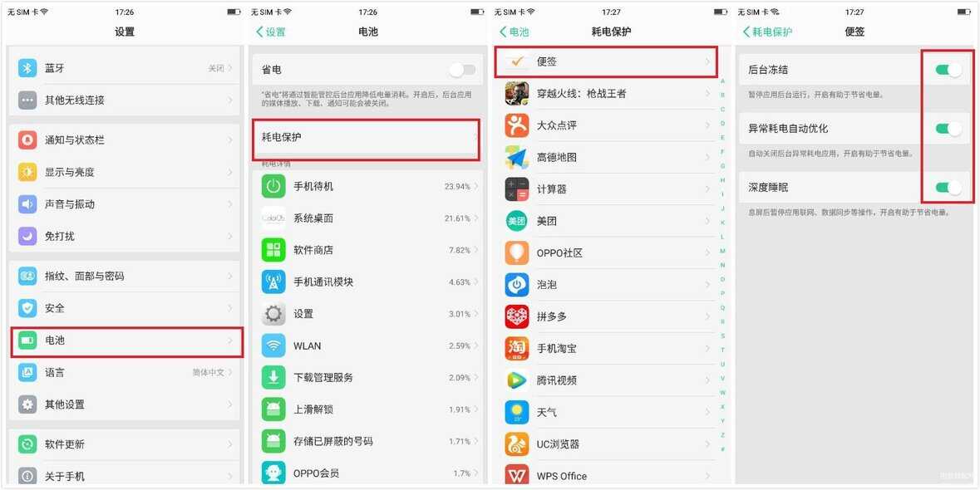Disable the 后台冻结 switch
Image resolution: width=980 pixels, height=490 pixels.
948,70
